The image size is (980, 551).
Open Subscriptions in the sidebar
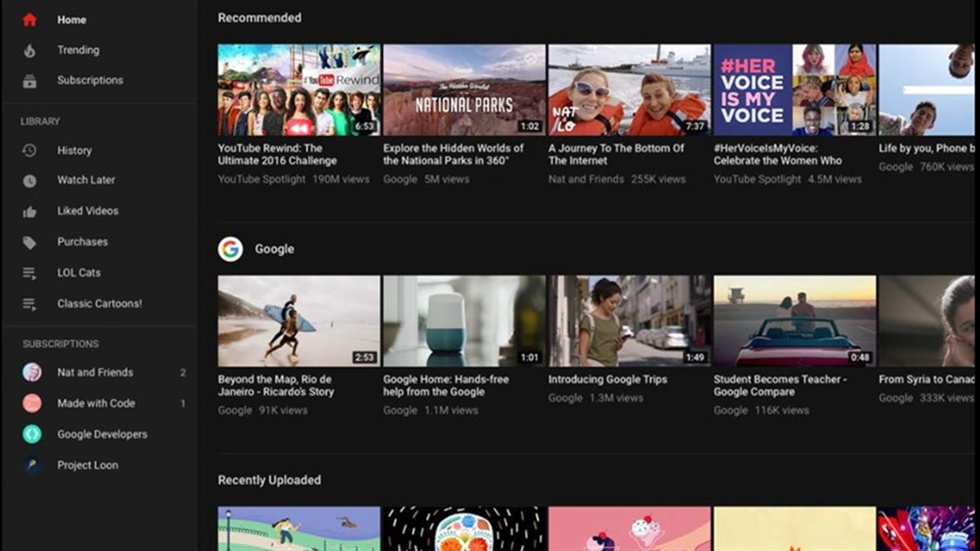pos(90,80)
